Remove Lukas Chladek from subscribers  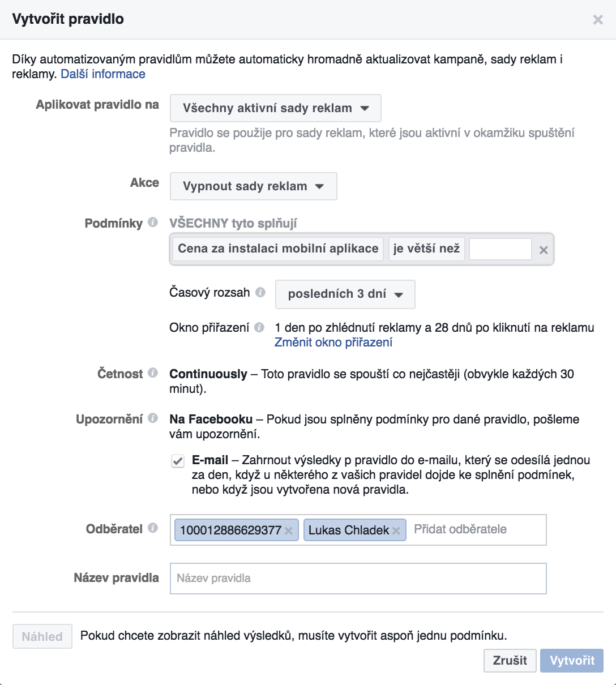pyautogui.click(x=396, y=530)
